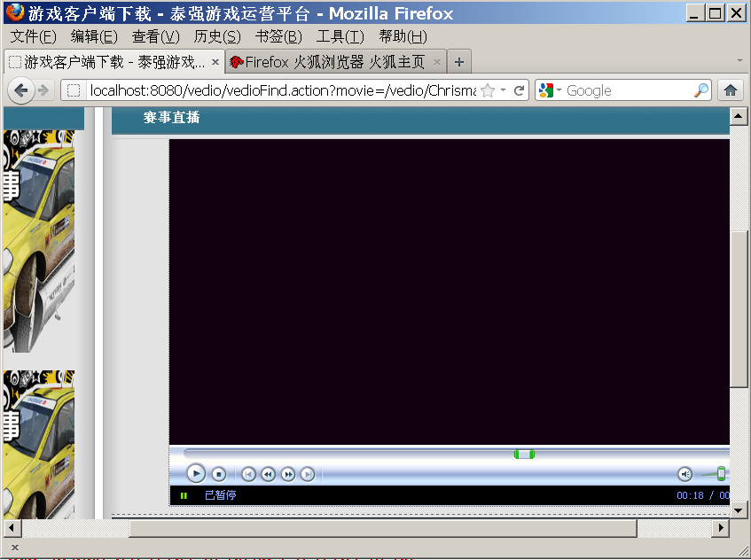The width and height of the screenshot is (751, 560).
Task: Open the URL history dropdown arrow
Action: [x=503, y=90]
